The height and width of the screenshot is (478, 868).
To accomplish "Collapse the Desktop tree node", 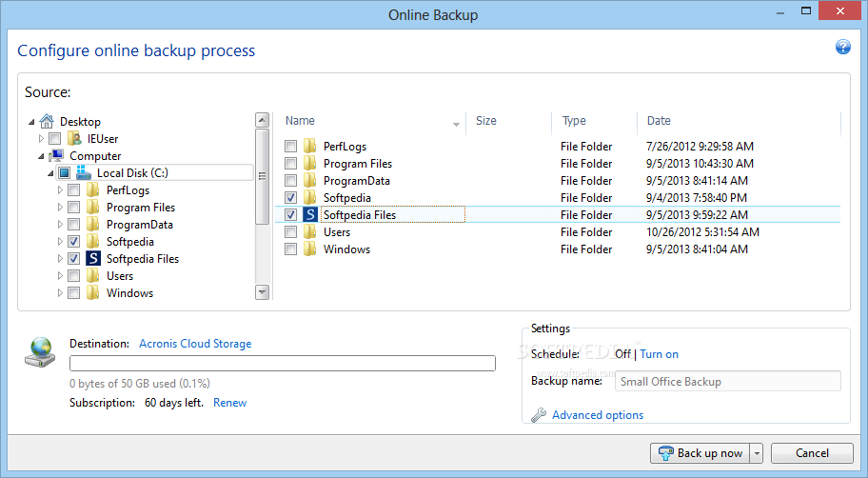I will click(31, 122).
